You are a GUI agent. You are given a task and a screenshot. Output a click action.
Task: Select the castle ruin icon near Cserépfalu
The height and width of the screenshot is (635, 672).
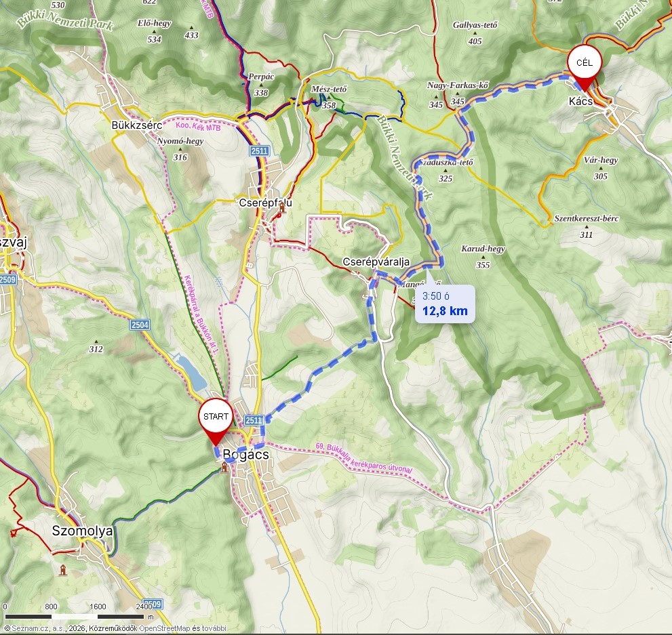click(x=282, y=208)
